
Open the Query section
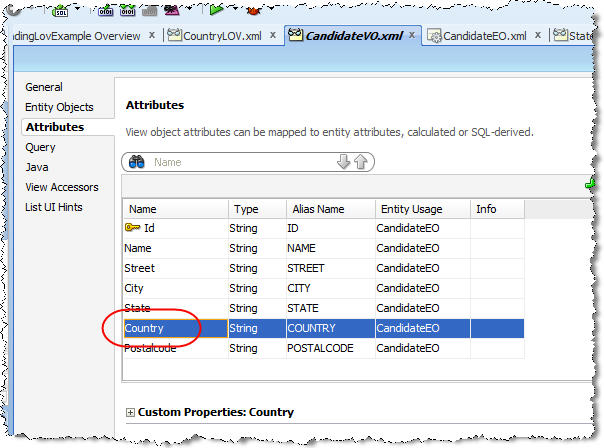(41, 147)
